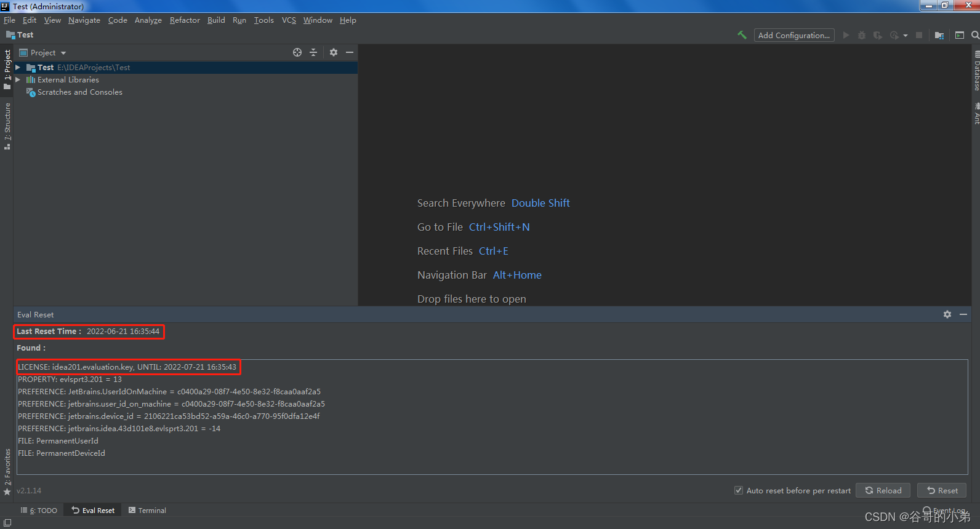Switch to the Eval Reset tab
The width and height of the screenshot is (980, 529).
point(93,511)
